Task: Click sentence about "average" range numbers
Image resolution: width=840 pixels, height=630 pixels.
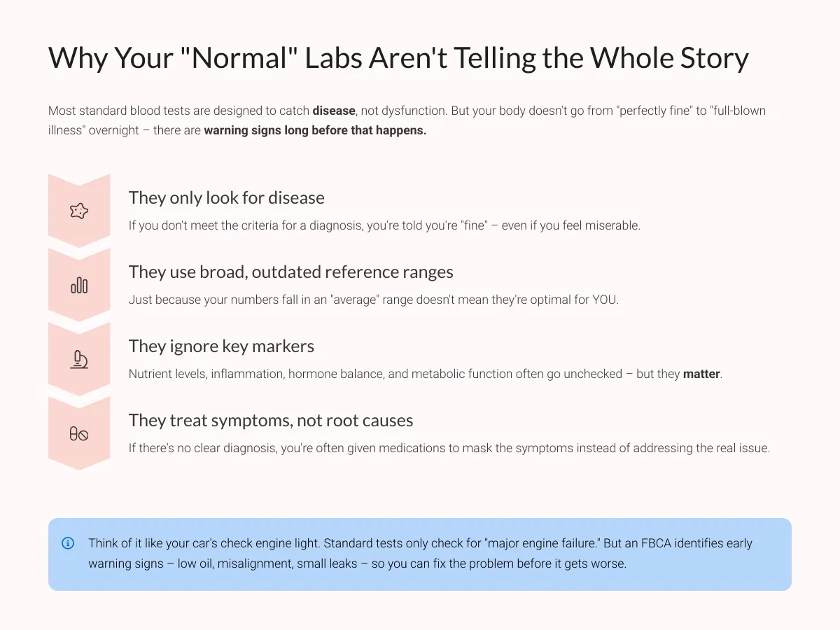Action: click(374, 300)
